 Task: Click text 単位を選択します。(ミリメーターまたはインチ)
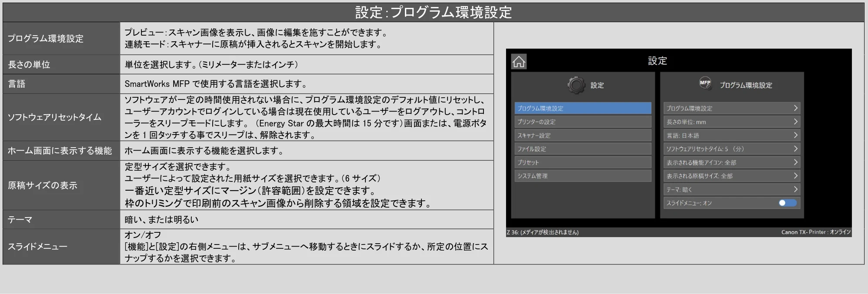[211, 65]
